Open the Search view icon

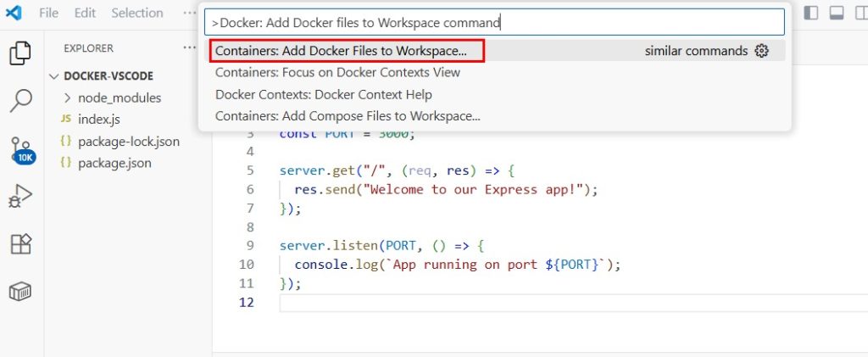[x=20, y=101]
